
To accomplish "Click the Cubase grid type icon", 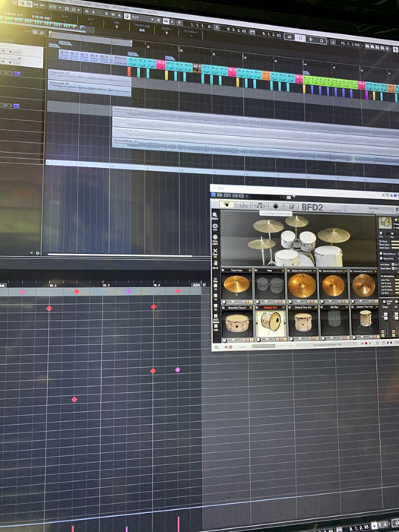I will pos(166,21).
